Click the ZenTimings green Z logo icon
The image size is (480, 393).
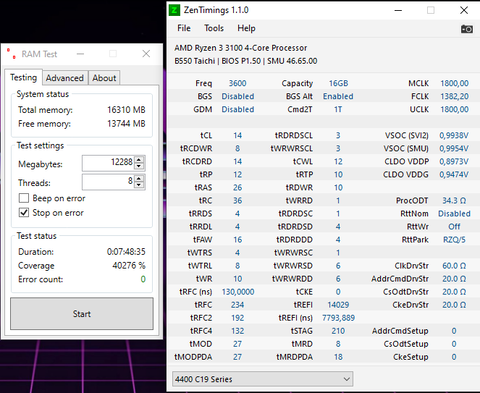174,10
